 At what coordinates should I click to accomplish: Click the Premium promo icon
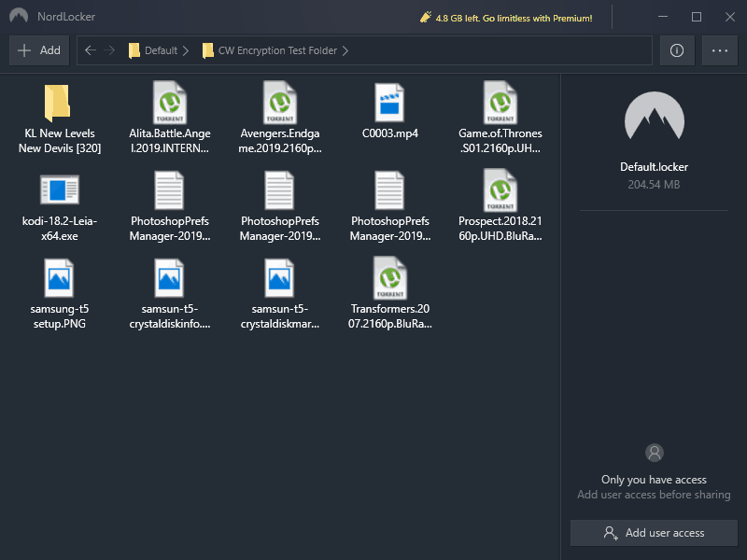tap(425, 18)
